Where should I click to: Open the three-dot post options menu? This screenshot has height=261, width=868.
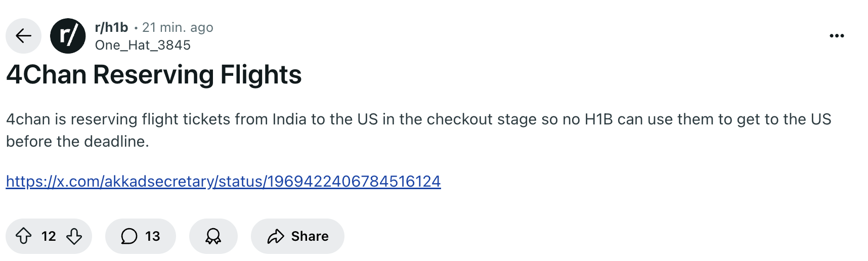837,36
